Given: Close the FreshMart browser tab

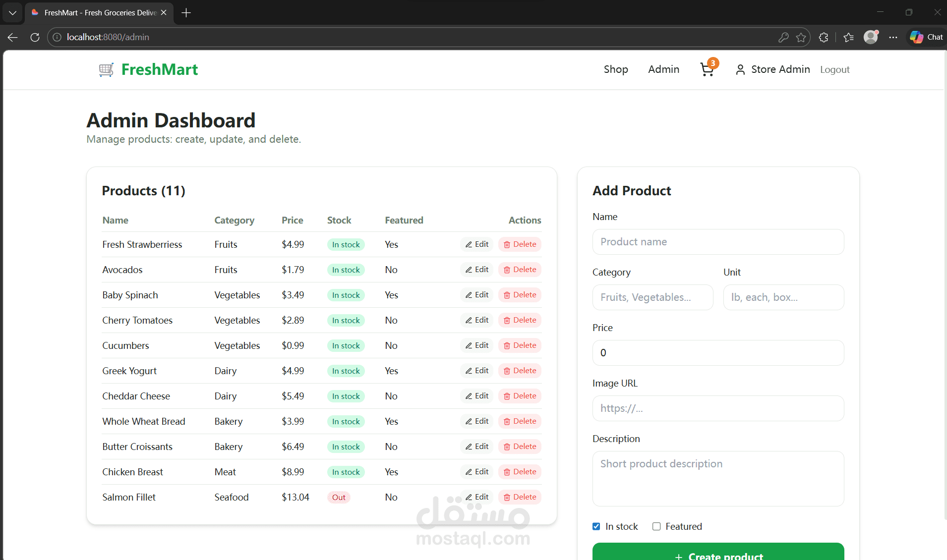Looking at the screenshot, I should coord(164,12).
